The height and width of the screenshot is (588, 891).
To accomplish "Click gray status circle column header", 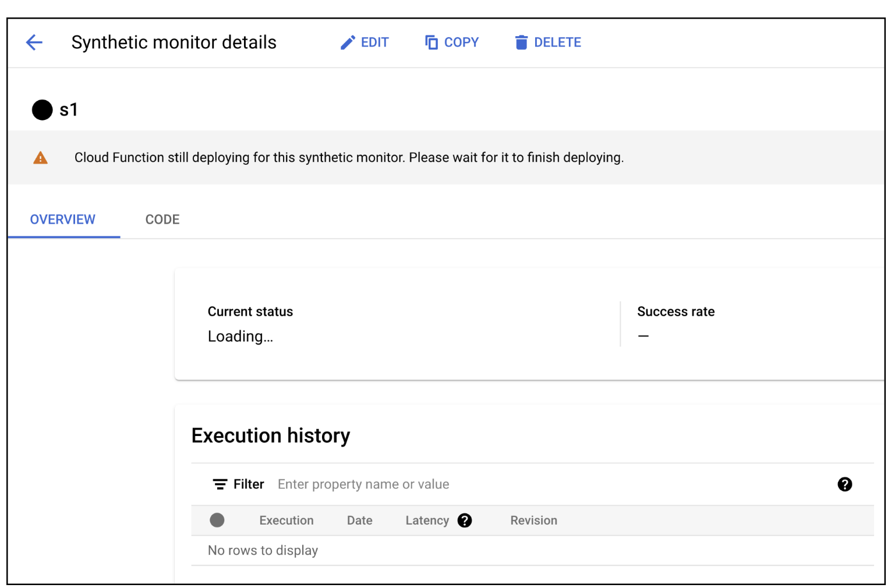I will click(x=217, y=520).
